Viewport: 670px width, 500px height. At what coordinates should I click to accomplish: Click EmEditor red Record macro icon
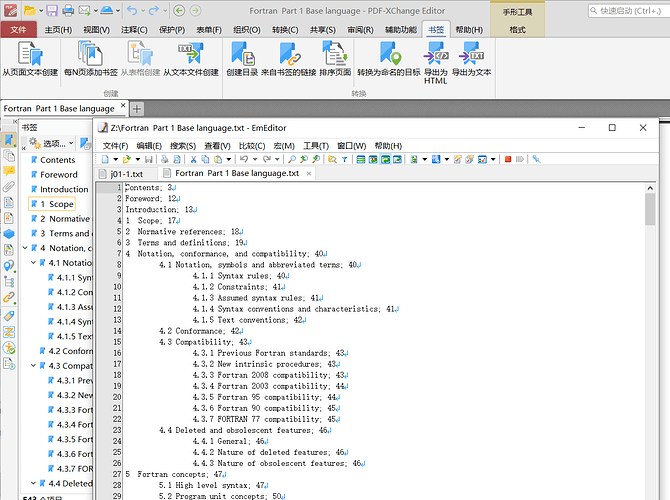click(x=508, y=159)
